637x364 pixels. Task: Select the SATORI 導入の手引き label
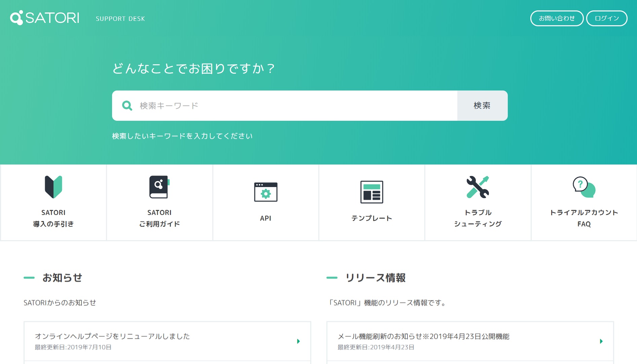54,218
